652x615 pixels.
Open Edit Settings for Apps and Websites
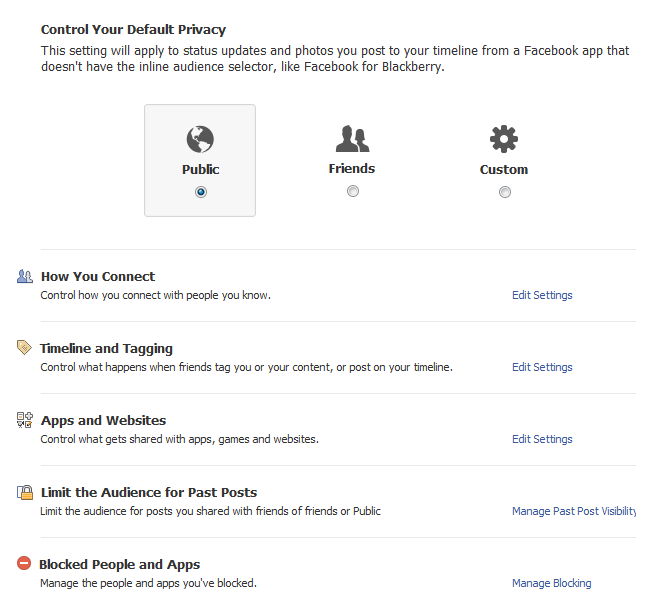pyautogui.click(x=542, y=439)
